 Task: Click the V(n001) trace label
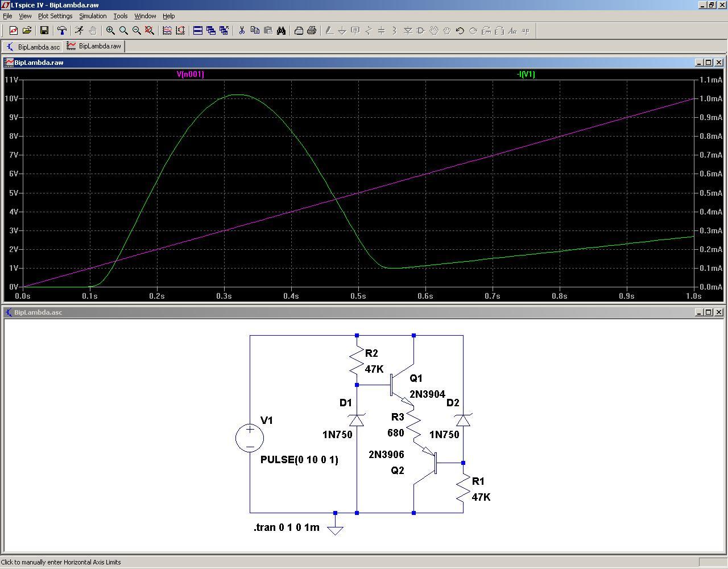[191, 74]
